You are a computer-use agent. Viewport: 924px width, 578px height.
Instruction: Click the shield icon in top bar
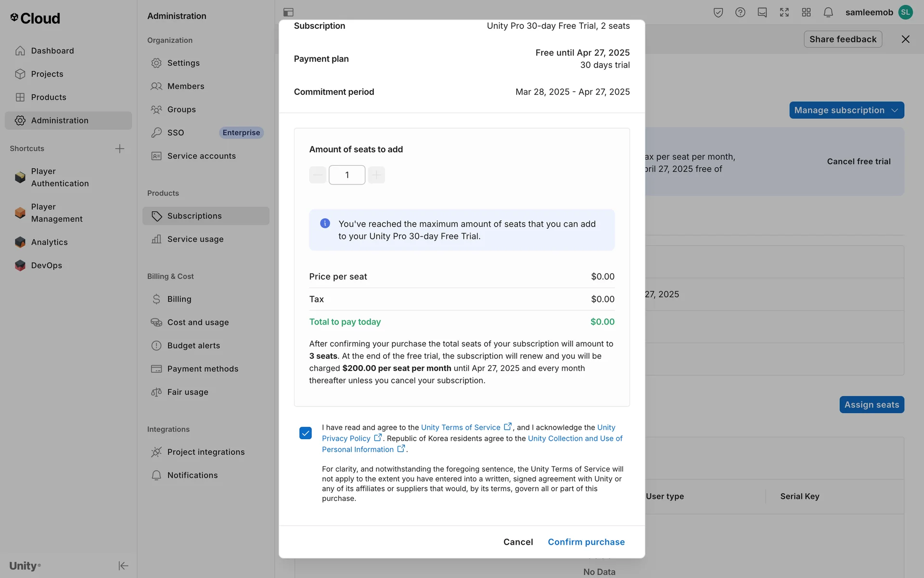coord(718,13)
